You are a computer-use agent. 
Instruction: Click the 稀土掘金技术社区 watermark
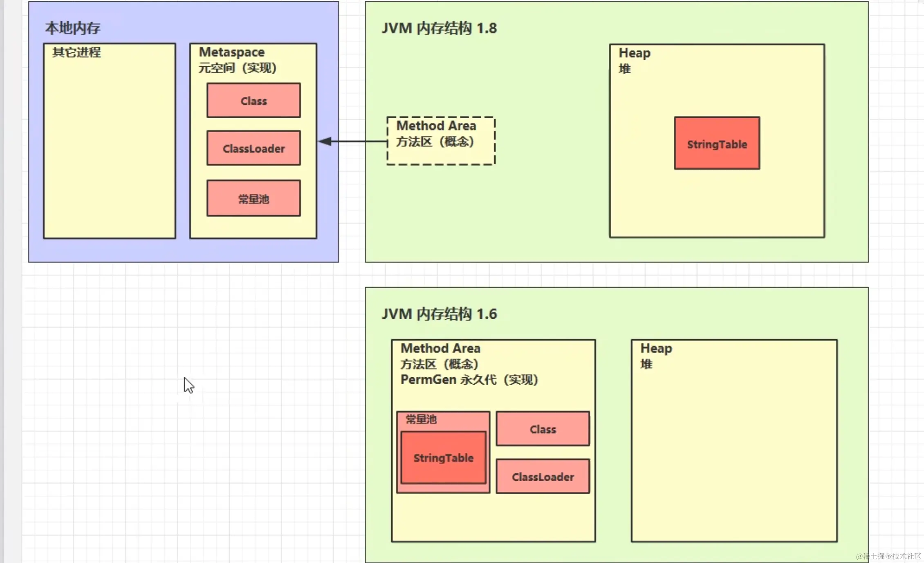(888, 556)
